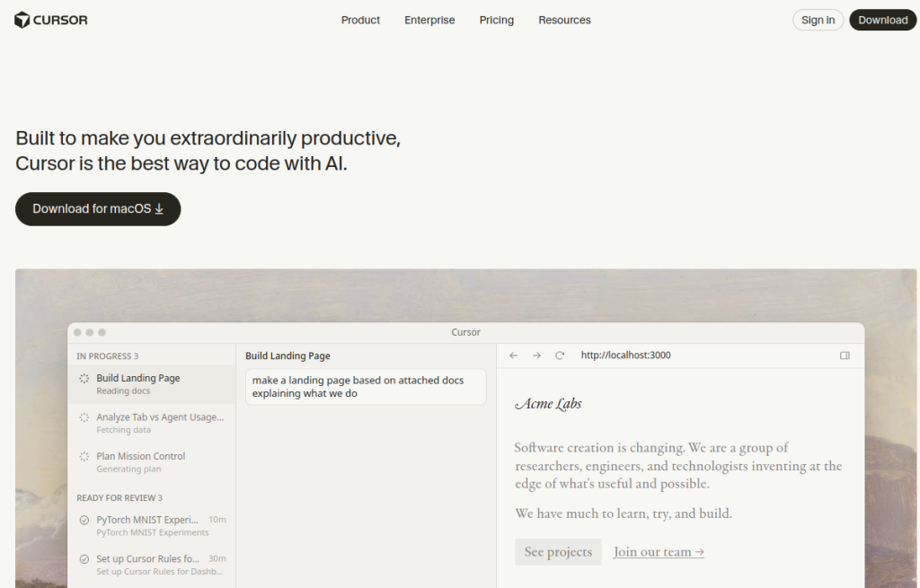This screenshot has width=920, height=588.
Task: Open the Product menu
Action: coord(360,20)
